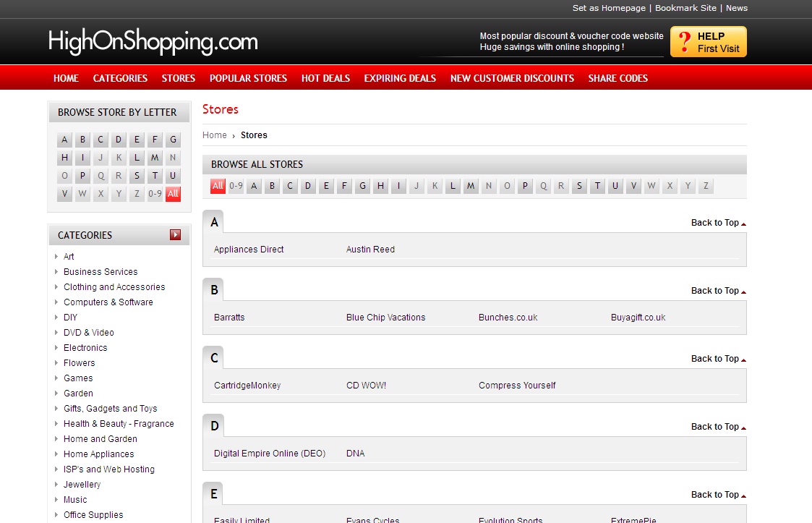Open Home Appliances category
This screenshot has height=523, width=812.
pos(99,454)
